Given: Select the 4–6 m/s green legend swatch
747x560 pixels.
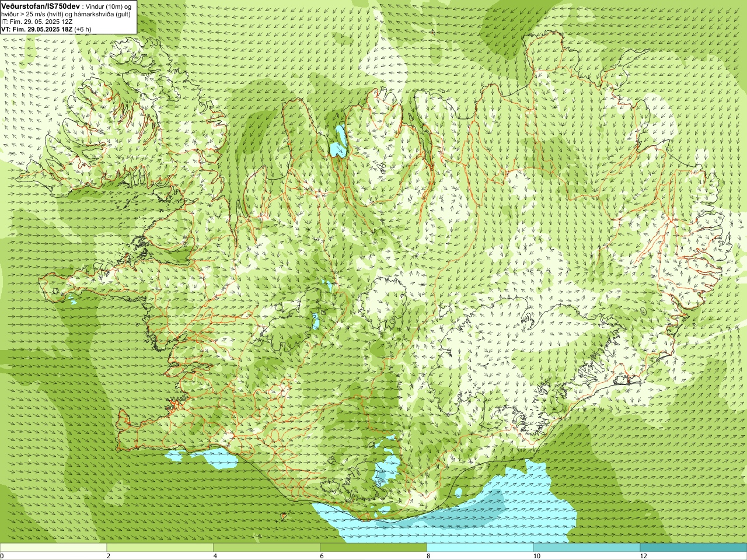Looking at the screenshot, I should [x=267, y=547].
